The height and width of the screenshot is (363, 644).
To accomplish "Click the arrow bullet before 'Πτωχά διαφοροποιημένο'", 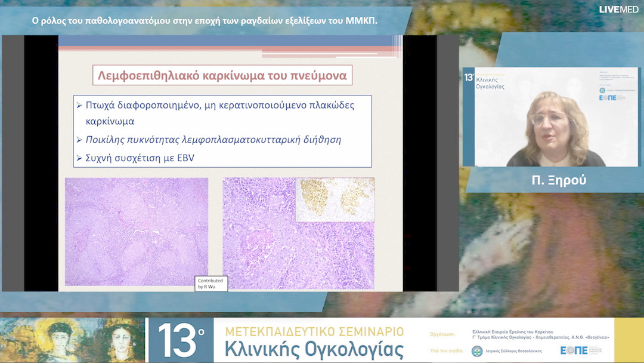I will [80, 105].
